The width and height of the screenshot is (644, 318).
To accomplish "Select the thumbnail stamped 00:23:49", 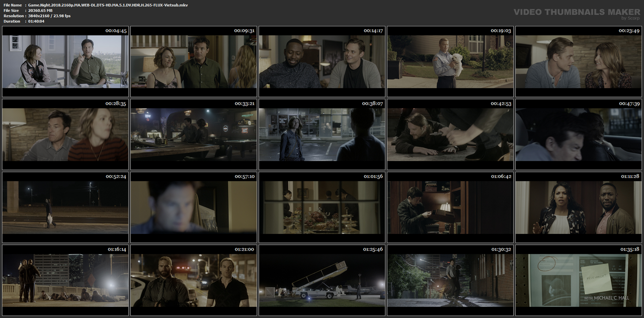I will [x=579, y=61].
